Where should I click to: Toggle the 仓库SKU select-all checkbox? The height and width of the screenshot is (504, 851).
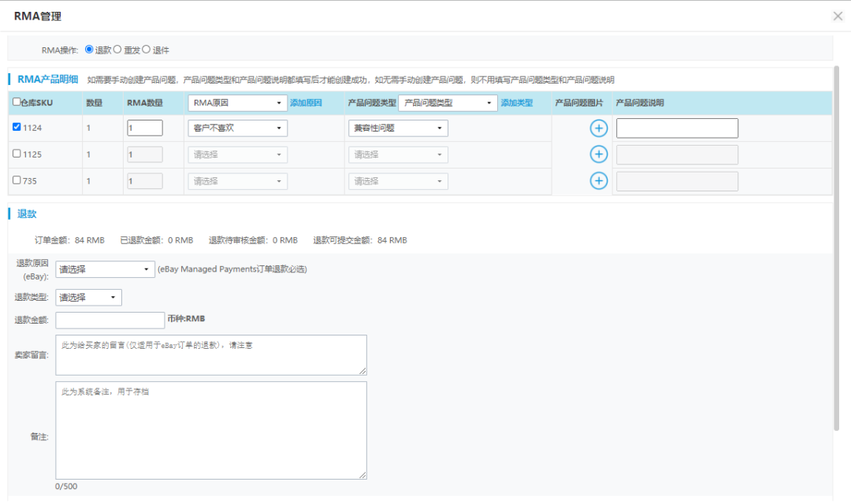[17, 102]
